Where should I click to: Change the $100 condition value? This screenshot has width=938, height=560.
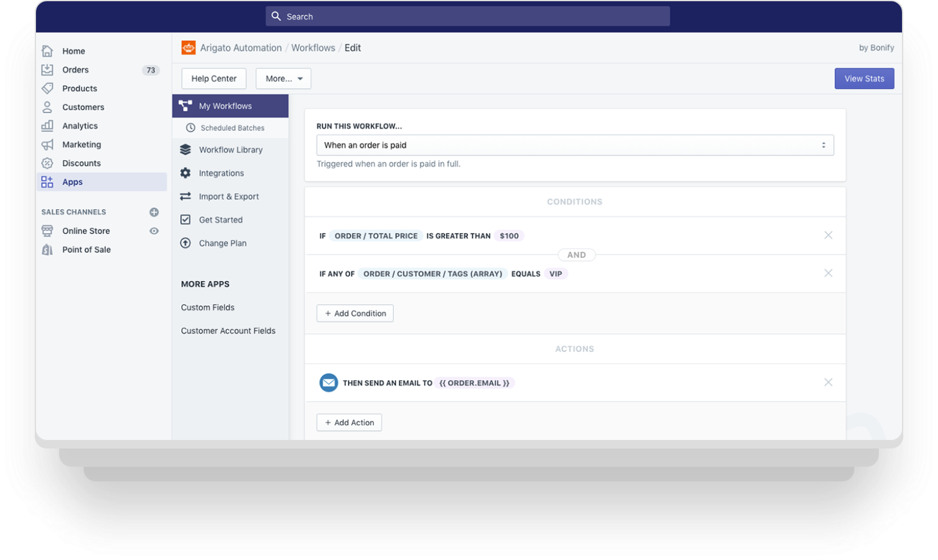point(509,236)
